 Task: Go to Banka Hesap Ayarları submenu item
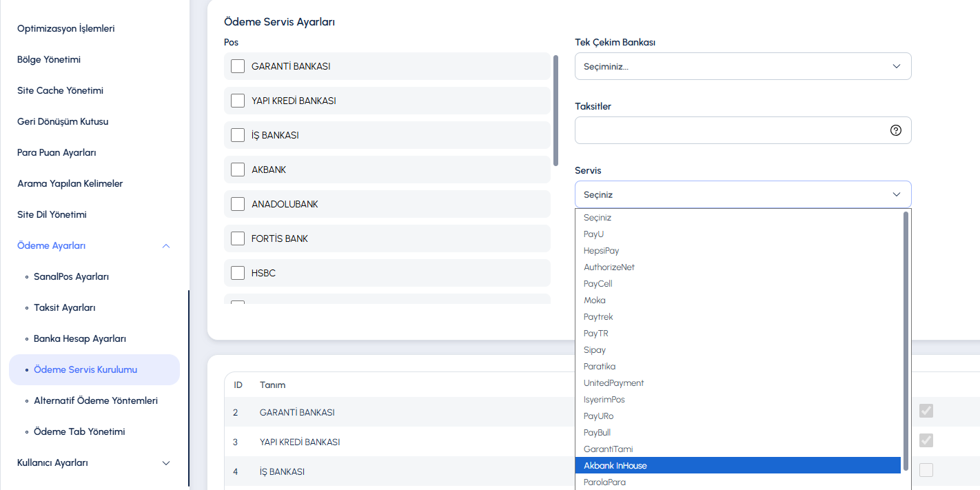[79, 338]
